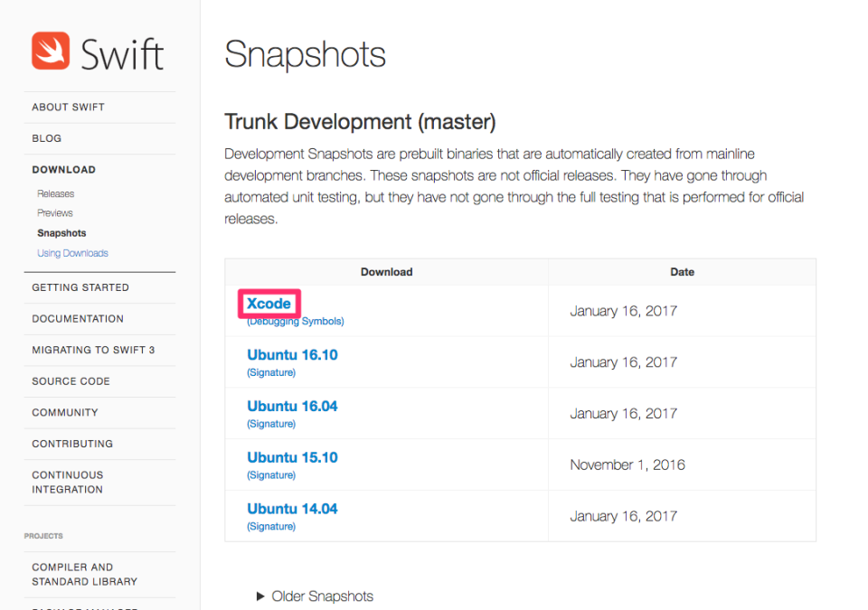Open the Releases sub-link under Download
Viewport: 868px width, 610px height.
[56, 193]
